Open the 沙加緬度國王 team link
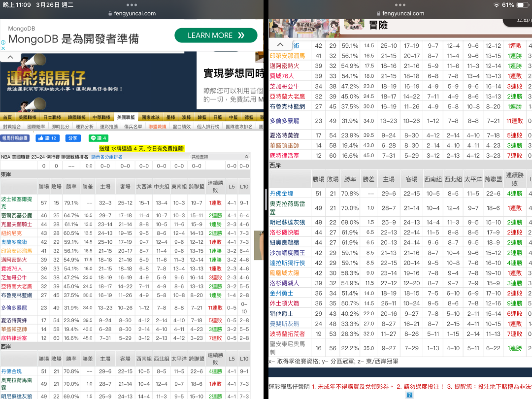 click(x=287, y=253)
